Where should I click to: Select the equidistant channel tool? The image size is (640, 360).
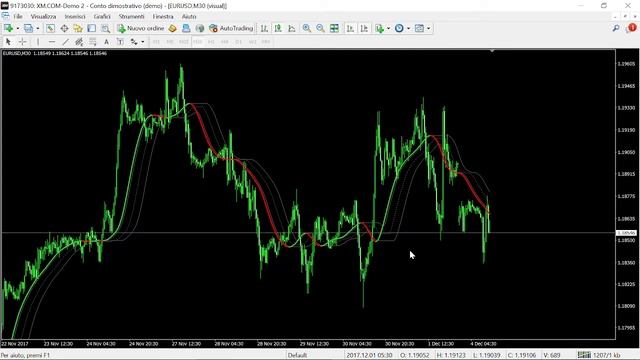pyautogui.click(x=79, y=42)
